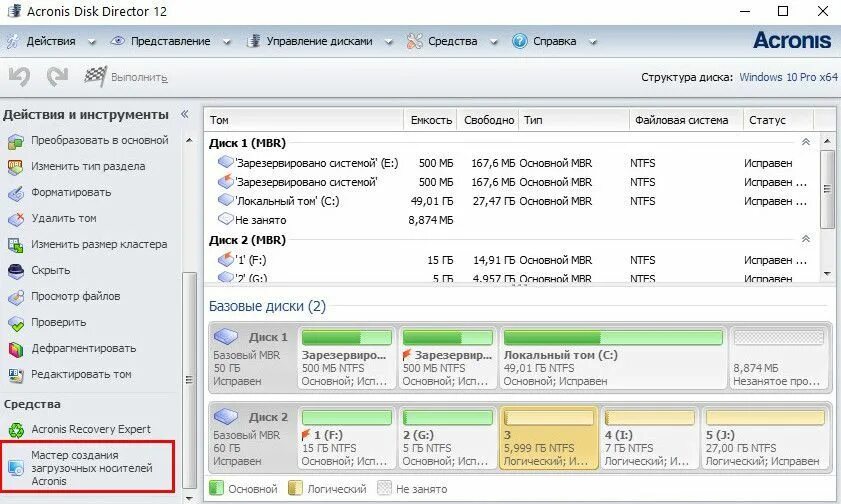Viewport: 841px width, 504px height.
Task: Select 2 (G:) 5 ГБ volume block
Action: pos(447,438)
